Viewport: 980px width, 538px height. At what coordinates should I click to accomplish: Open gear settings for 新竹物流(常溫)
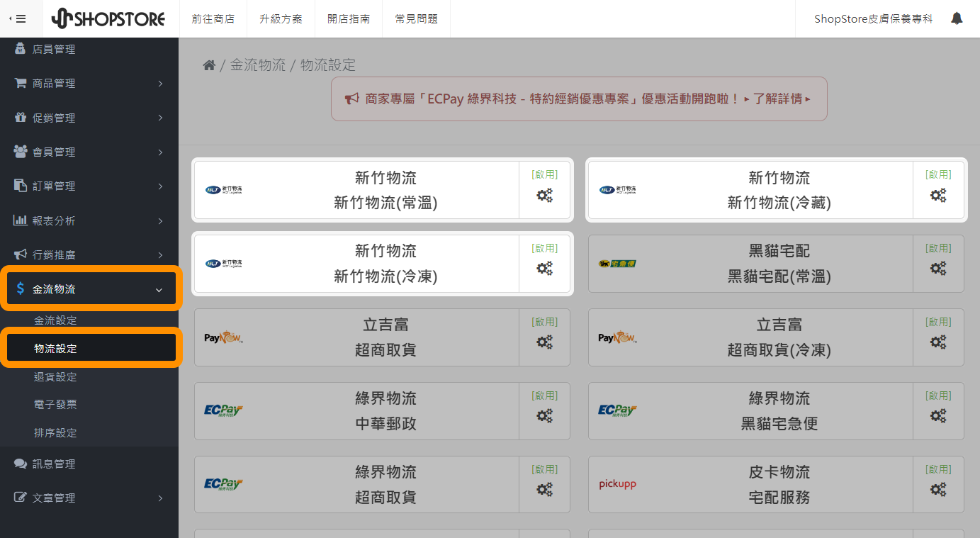[x=544, y=195]
